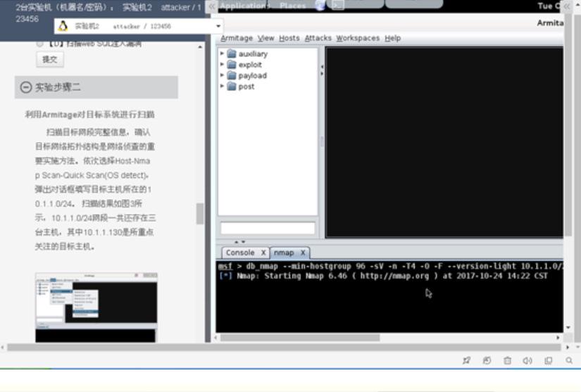Click the step two screenshot thumbnail
The width and height of the screenshot is (581, 392).
[96, 308]
